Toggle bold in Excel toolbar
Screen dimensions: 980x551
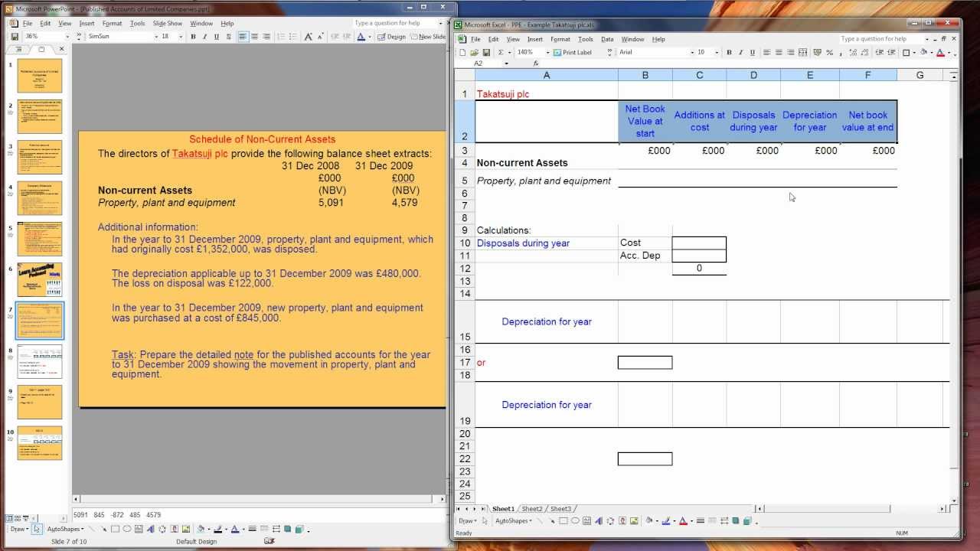pos(728,52)
